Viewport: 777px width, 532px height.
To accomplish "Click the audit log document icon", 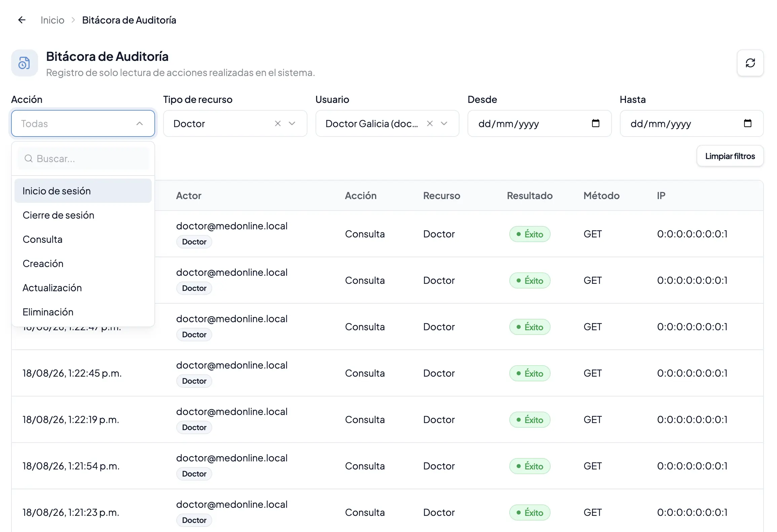I will point(24,63).
